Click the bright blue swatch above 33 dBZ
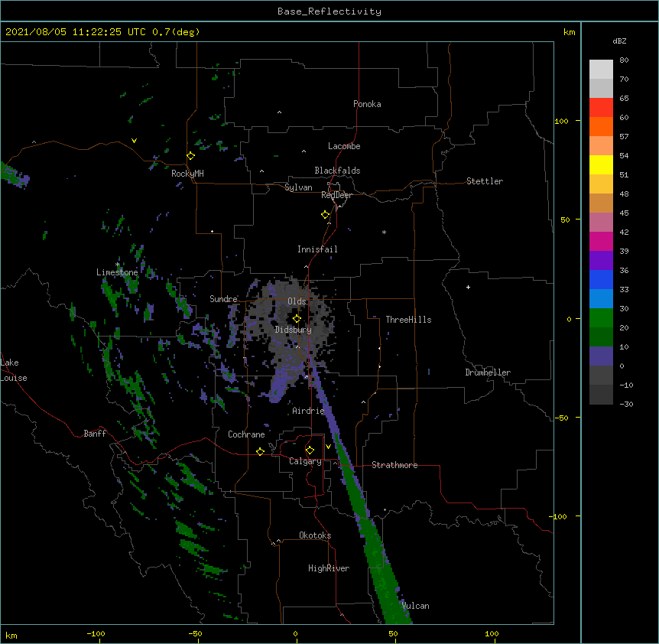 coord(601,280)
